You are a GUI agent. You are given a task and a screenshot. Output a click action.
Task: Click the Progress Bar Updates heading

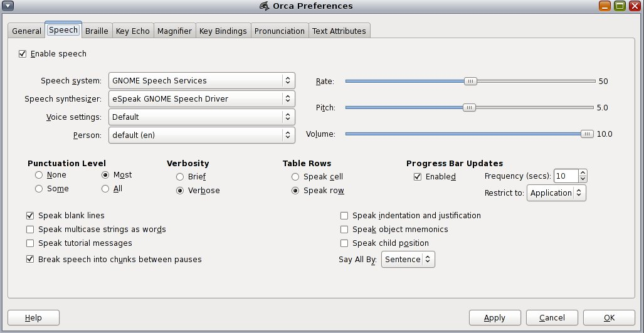[455, 164]
